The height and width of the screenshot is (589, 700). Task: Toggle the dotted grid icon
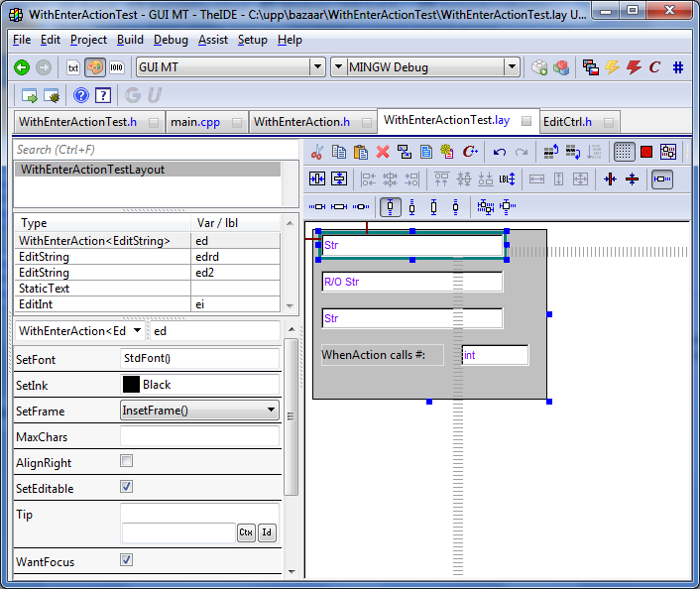pos(624,152)
